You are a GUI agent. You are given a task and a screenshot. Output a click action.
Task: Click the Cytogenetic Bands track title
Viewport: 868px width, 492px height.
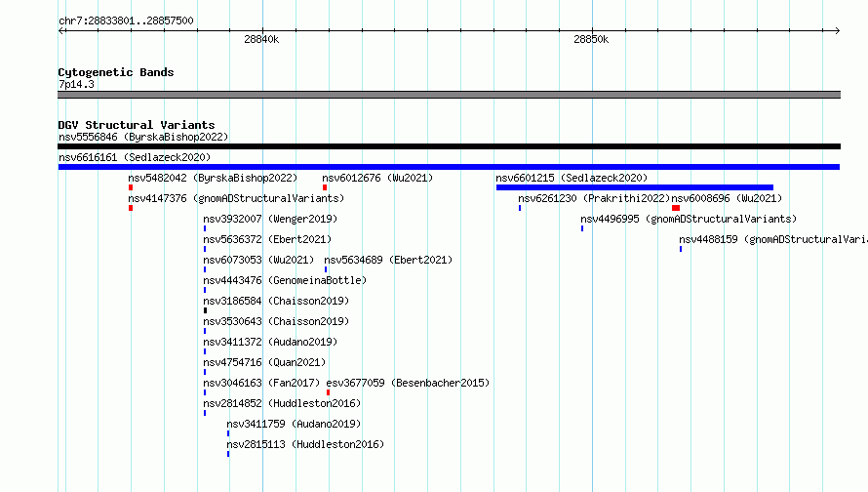pyautogui.click(x=116, y=72)
